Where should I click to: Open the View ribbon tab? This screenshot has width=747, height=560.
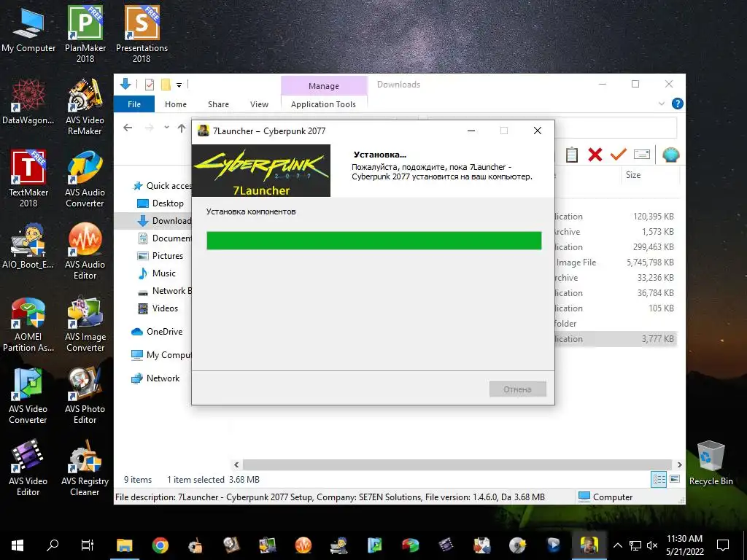pyautogui.click(x=259, y=104)
